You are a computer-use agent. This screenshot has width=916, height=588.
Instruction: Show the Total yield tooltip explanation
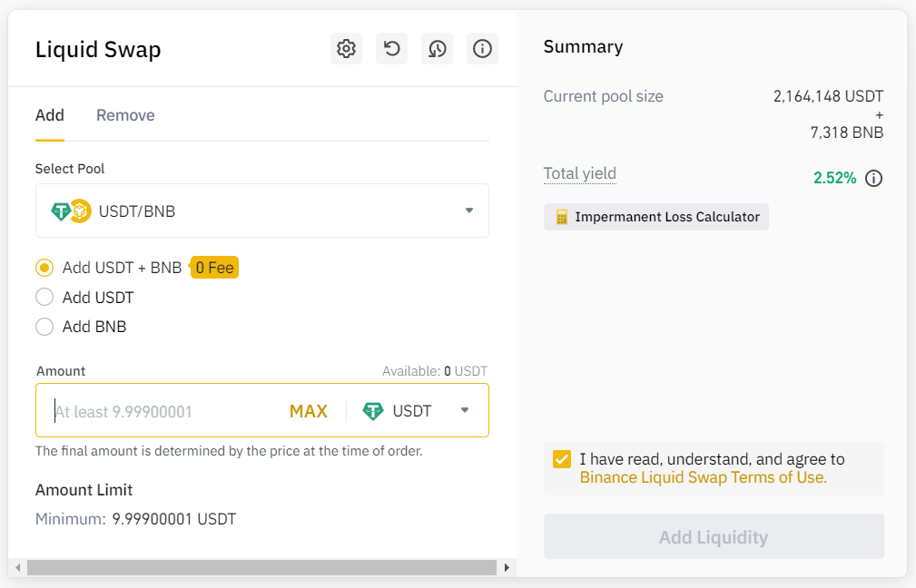tap(579, 173)
